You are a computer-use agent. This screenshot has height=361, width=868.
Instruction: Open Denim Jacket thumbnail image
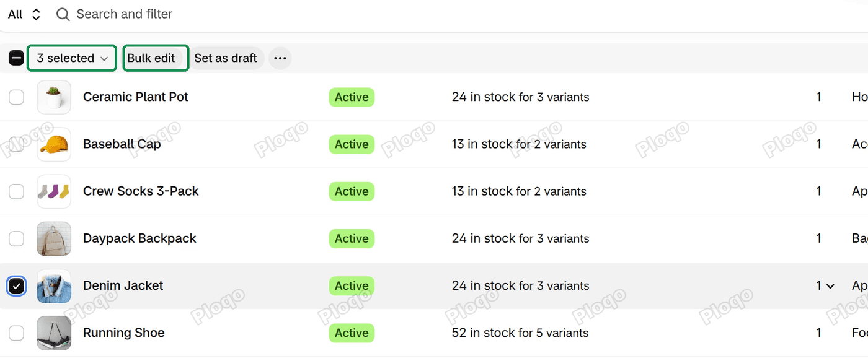54,286
